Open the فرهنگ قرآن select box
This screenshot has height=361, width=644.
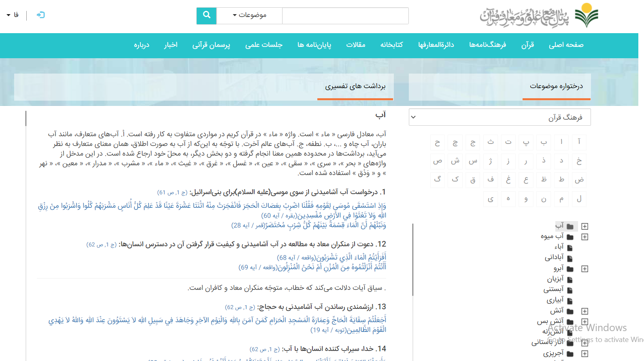click(499, 117)
